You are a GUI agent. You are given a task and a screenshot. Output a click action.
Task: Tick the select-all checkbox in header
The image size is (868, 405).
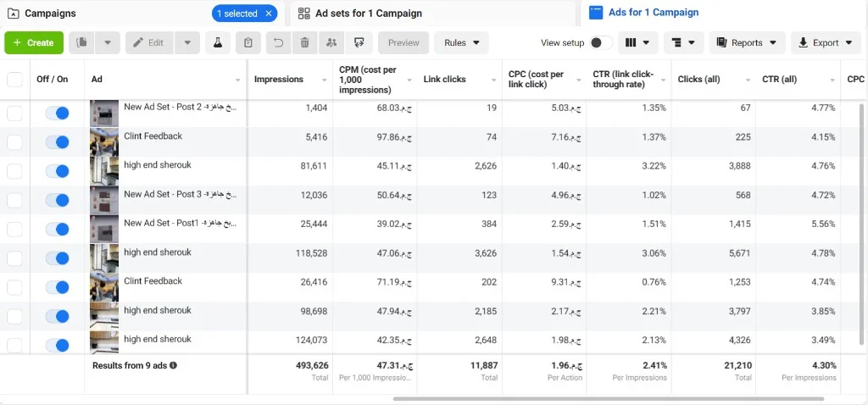coord(14,79)
